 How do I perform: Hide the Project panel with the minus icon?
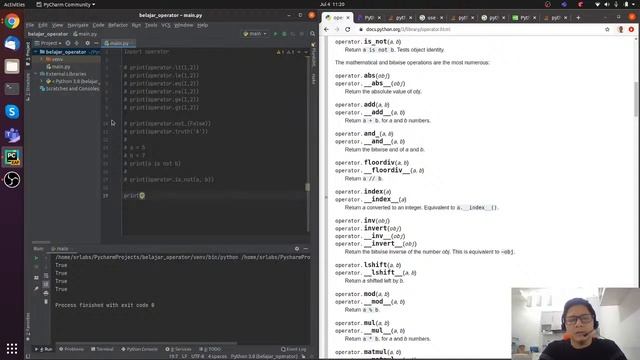[x=96, y=43]
